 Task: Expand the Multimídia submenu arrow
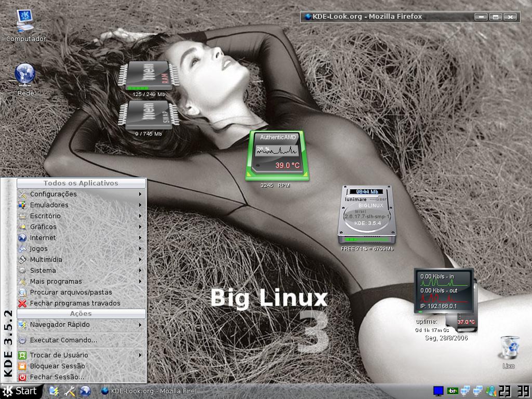point(140,260)
